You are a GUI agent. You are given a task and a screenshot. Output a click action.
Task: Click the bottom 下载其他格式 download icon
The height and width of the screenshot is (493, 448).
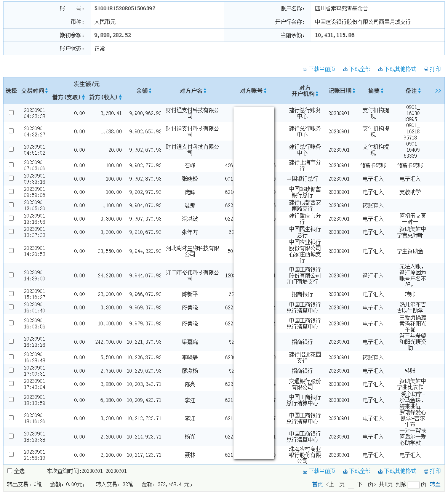point(380,471)
